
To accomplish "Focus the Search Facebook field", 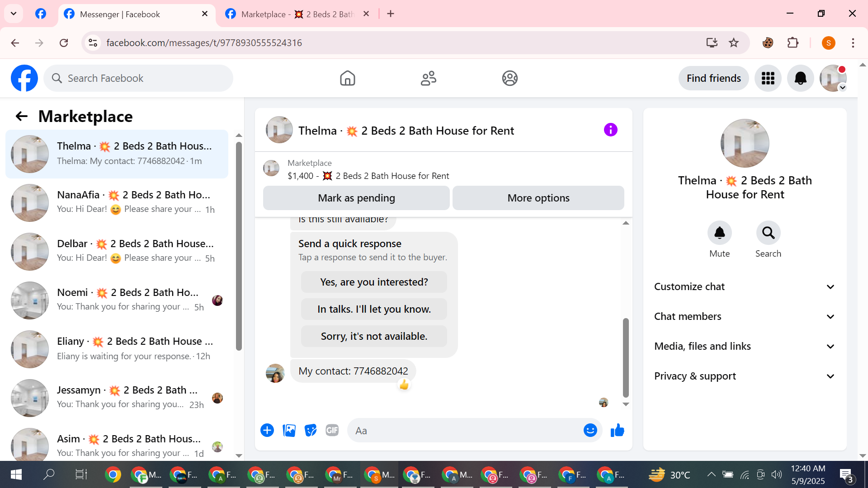I will pyautogui.click(x=138, y=78).
